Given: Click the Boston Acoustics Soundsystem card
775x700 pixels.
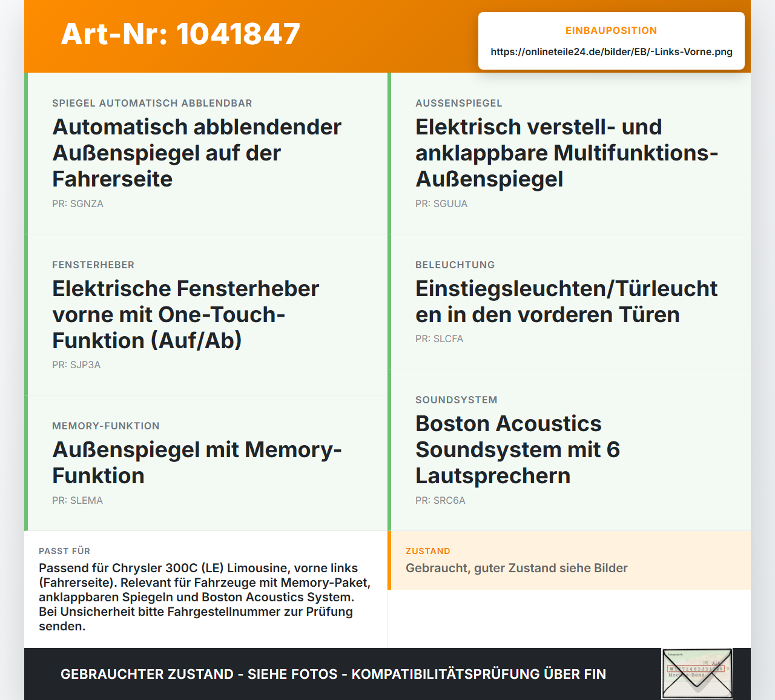Looking at the screenshot, I should (x=569, y=450).
